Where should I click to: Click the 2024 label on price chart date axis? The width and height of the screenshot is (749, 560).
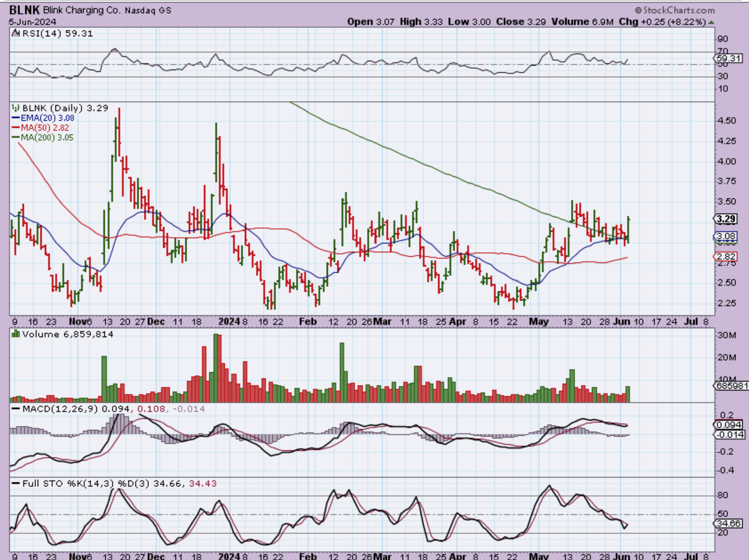click(x=229, y=321)
